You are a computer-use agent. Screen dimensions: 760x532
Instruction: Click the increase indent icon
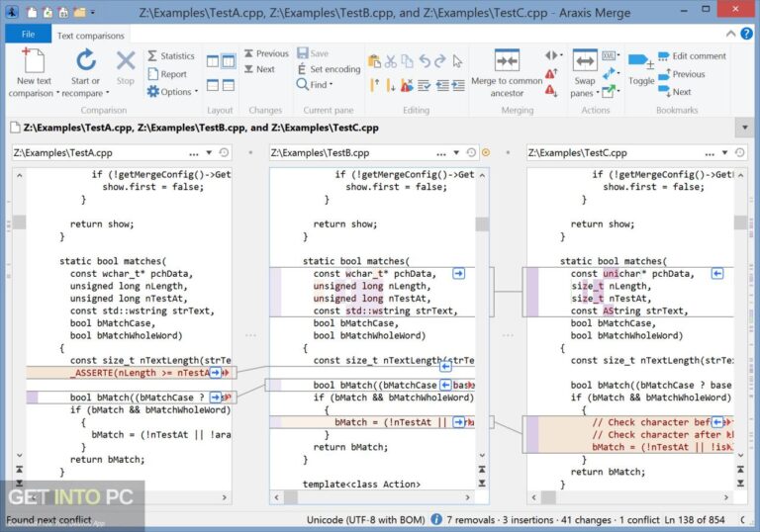click(458, 85)
